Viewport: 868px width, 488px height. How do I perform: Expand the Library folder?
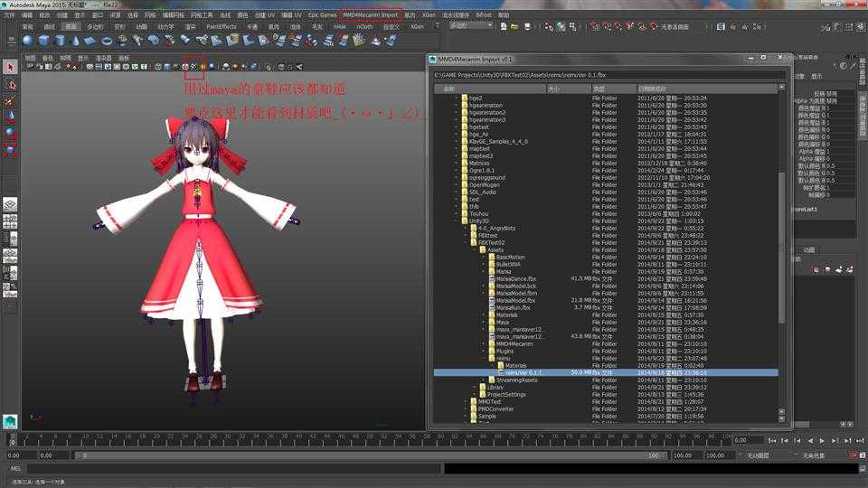[475, 388]
